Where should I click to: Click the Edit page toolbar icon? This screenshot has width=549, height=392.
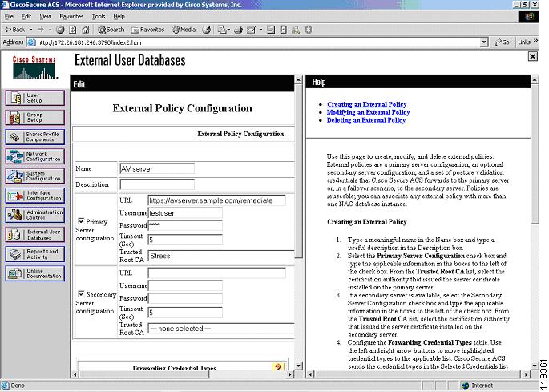pyautogui.click(x=251, y=30)
